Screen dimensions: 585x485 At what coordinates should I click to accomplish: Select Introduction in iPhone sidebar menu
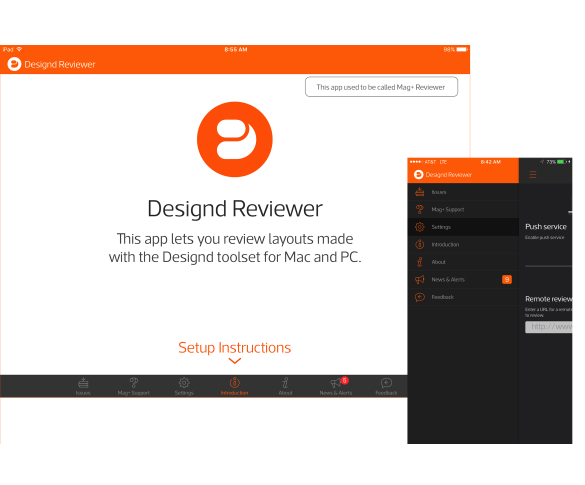pos(445,245)
